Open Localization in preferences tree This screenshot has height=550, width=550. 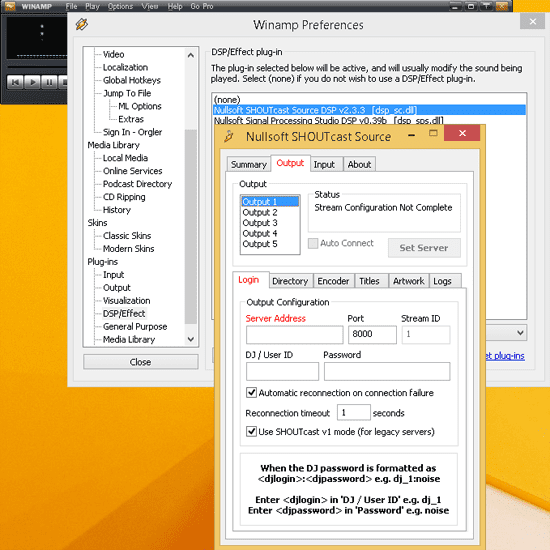[x=125, y=67]
